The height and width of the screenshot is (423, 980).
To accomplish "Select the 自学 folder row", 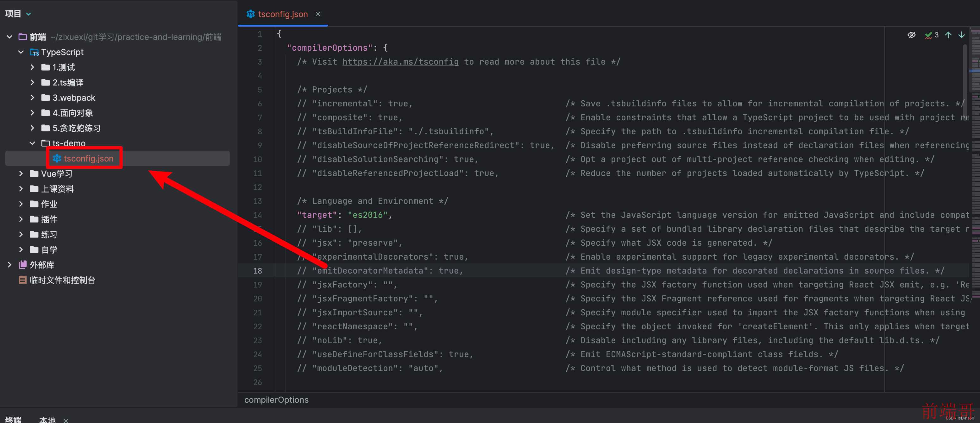I will click(x=117, y=250).
